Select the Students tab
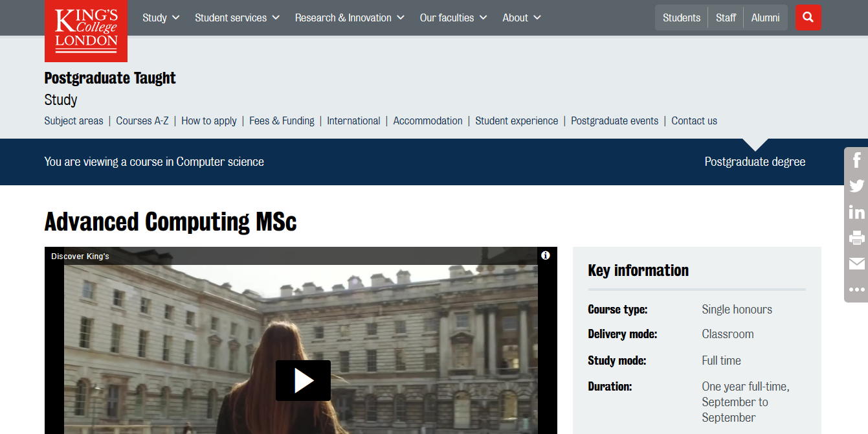 tap(681, 17)
